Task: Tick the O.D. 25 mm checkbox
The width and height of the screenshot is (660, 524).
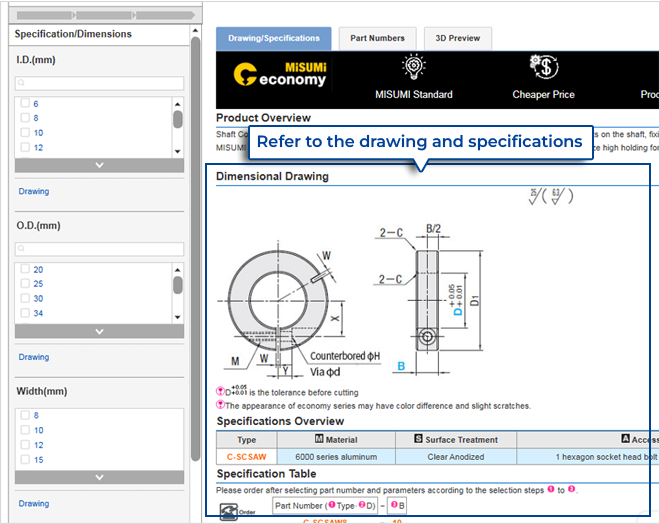Action: tap(25, 284)
